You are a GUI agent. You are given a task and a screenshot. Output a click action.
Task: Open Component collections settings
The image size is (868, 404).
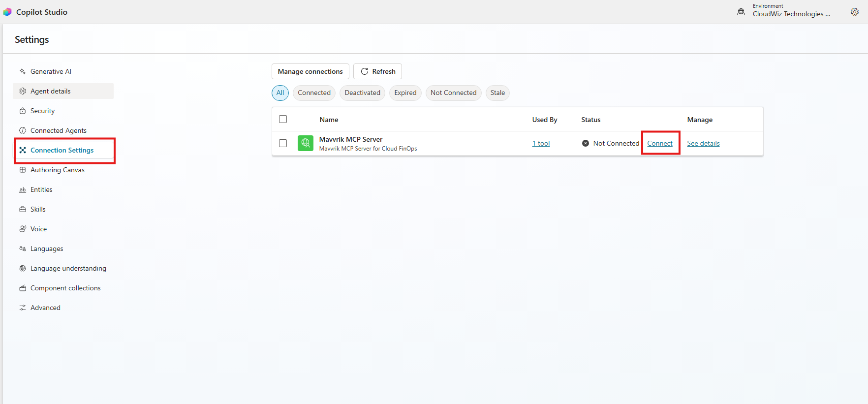point(63,288)
